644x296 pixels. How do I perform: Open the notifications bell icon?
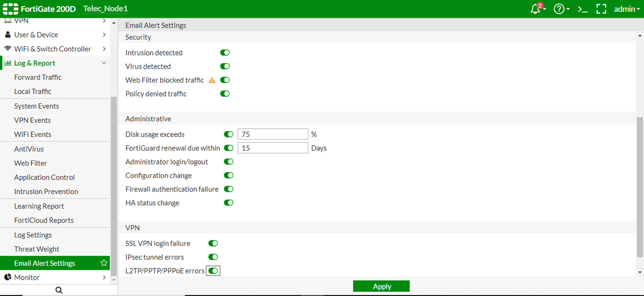click(536, 9)
